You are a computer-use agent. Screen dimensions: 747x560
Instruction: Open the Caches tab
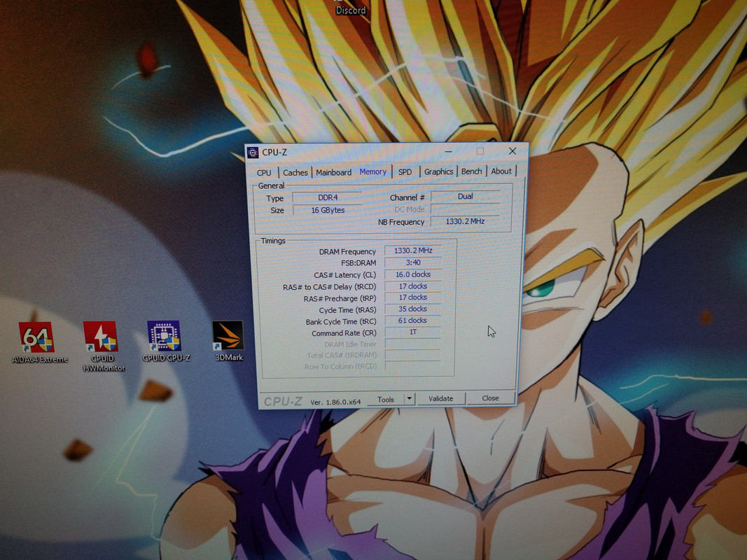(x=295, y=172)
